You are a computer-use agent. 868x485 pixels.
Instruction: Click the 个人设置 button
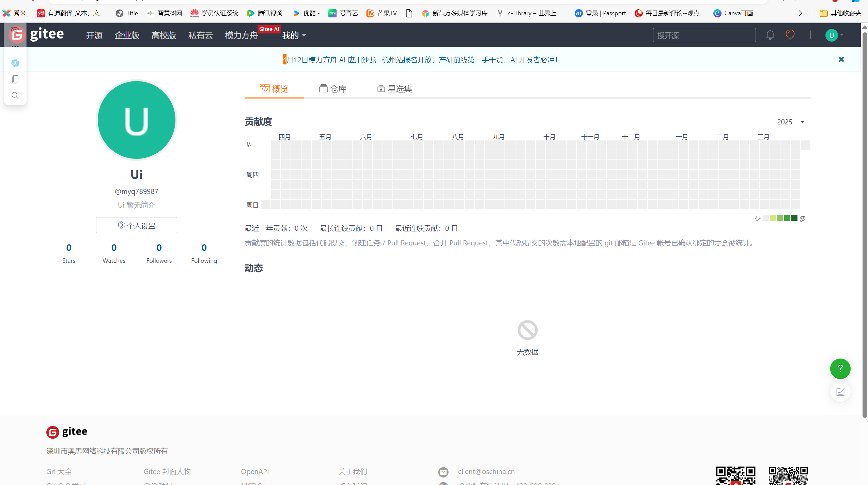(136, 225)
